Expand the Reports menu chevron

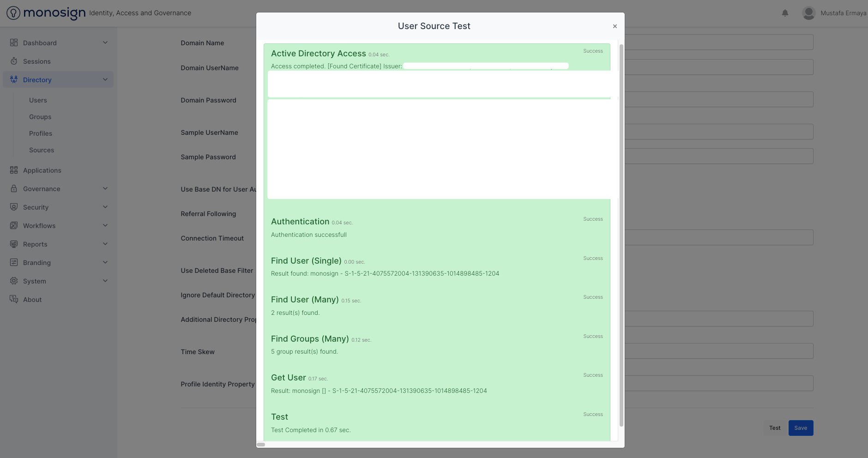[x=105, y=244]
